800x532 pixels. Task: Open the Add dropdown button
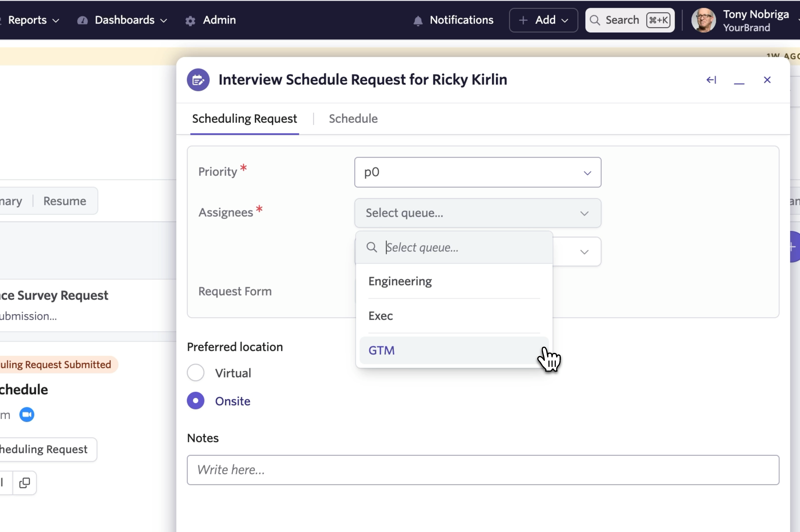543,20
